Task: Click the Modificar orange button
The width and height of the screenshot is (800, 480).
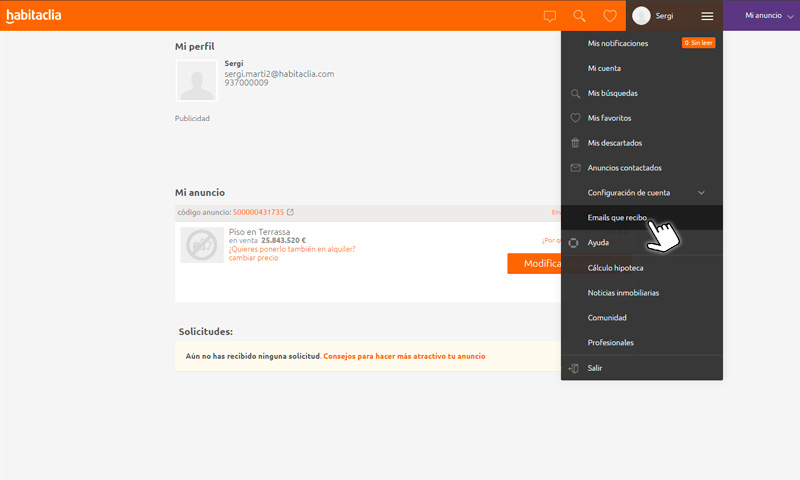Action: pyautogui.click(x=540, y=263)
